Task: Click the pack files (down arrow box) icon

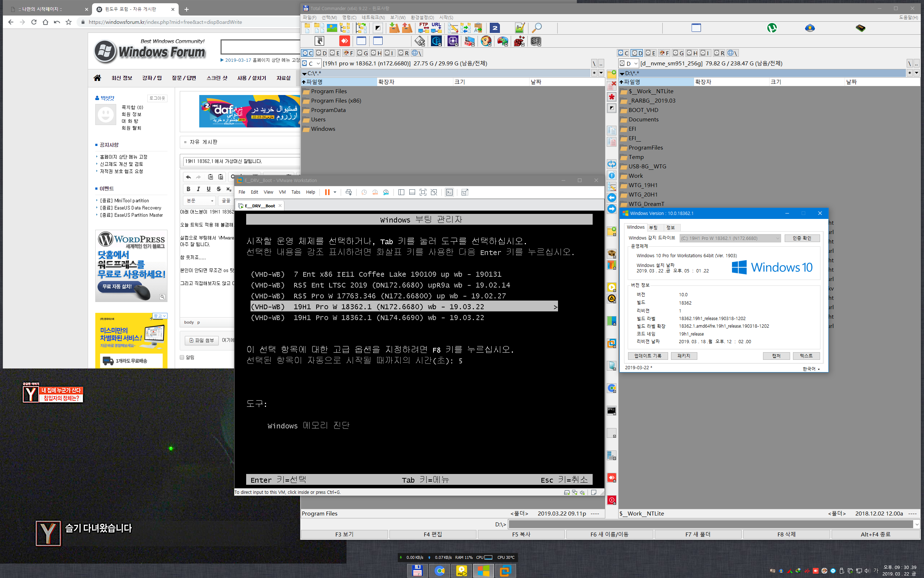Action: coord(394,27)
